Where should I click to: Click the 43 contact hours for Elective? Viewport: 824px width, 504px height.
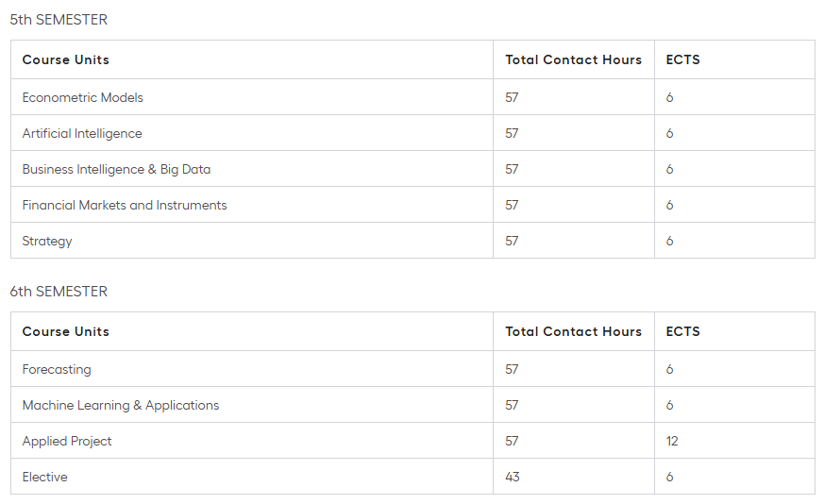pos(513,477)
